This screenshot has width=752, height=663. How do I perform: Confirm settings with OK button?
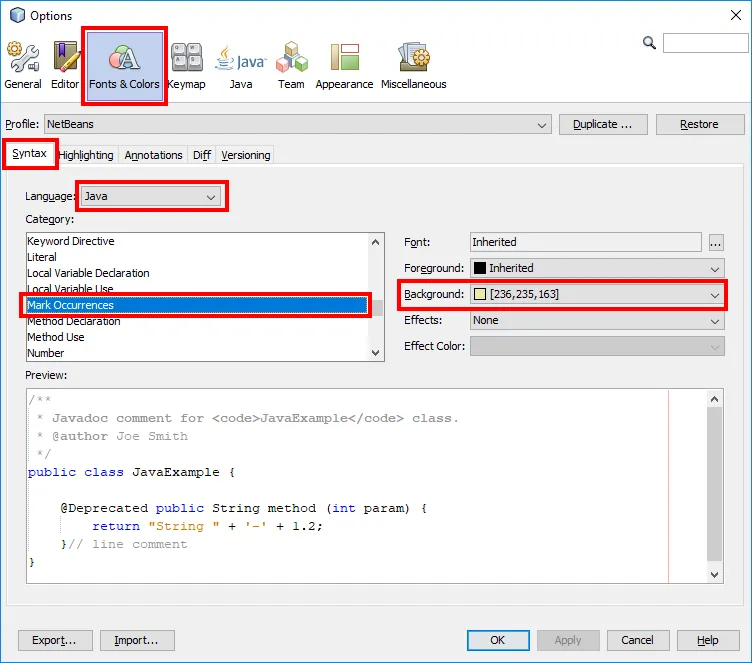(x=498, y=640)
